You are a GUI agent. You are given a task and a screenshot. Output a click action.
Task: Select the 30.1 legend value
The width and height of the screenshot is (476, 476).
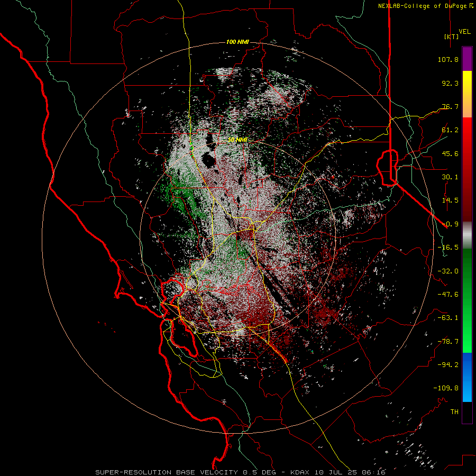click(x=450, y=177)
